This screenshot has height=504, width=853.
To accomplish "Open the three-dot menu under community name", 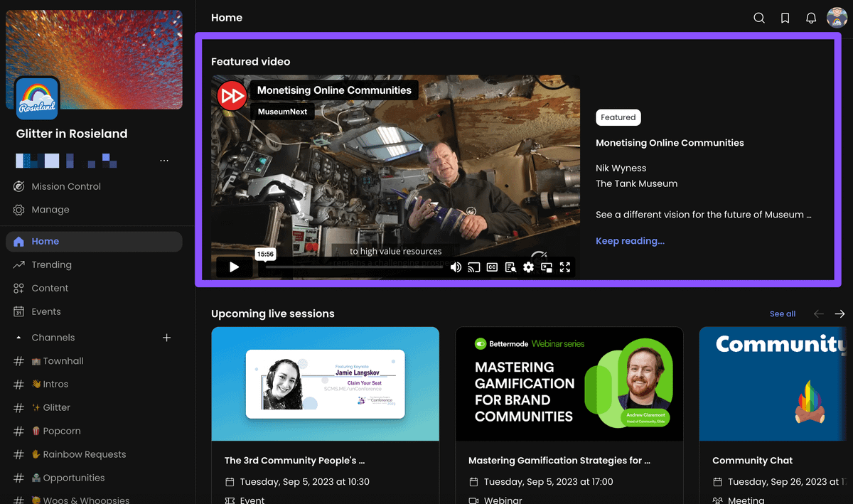I will tap(164, 161).
